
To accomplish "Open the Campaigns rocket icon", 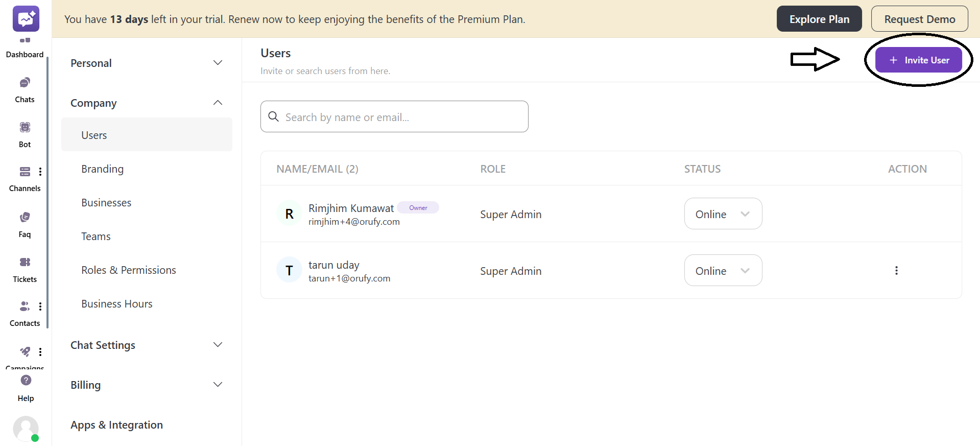I will [25, 352].
